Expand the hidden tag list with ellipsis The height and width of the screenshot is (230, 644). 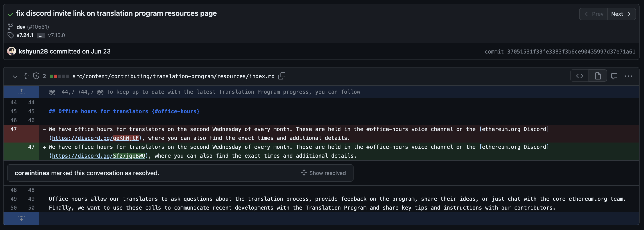click(x=40, y=36)
